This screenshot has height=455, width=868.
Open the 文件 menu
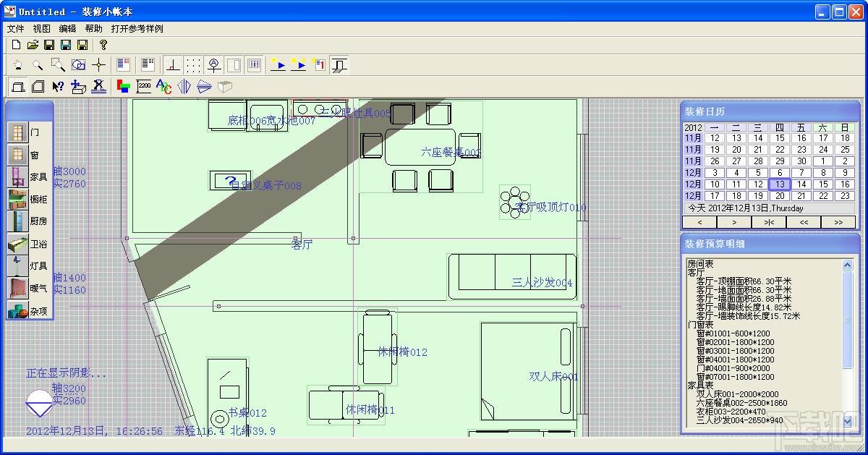tap(15, 29)
